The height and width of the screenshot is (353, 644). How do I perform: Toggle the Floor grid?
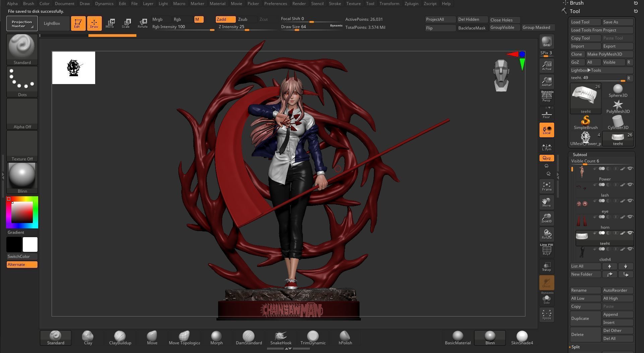pos(546,114)
